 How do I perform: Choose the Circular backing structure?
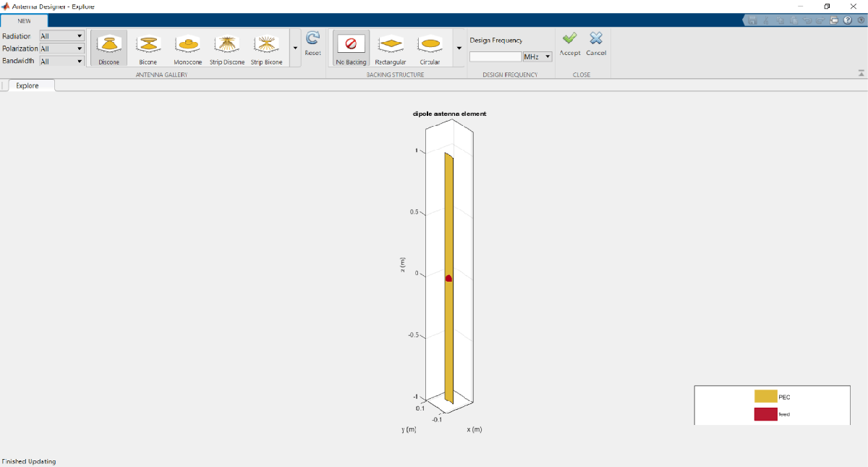point(430,49)
